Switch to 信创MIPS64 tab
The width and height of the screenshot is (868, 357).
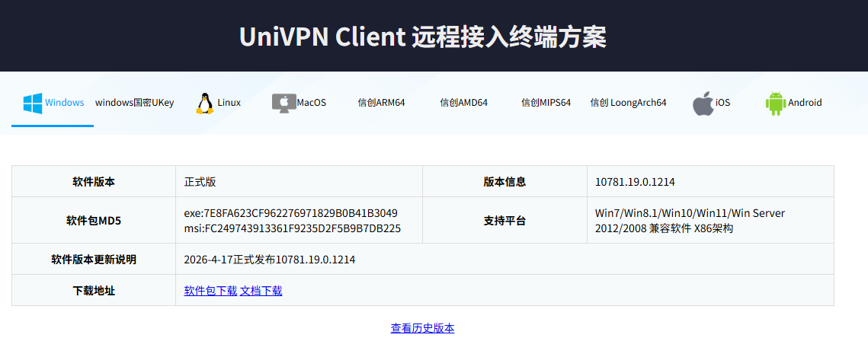tap(546, 103)
